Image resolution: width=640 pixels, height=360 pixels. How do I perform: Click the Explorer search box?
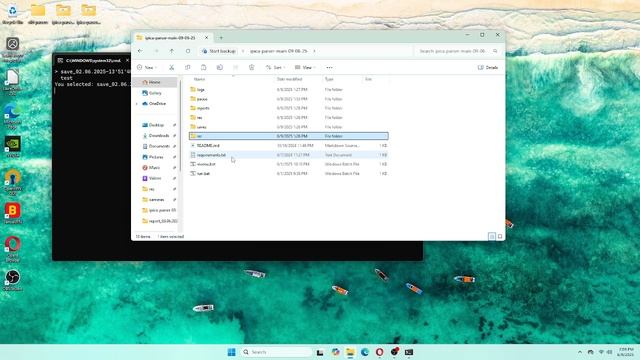(458, 51)
